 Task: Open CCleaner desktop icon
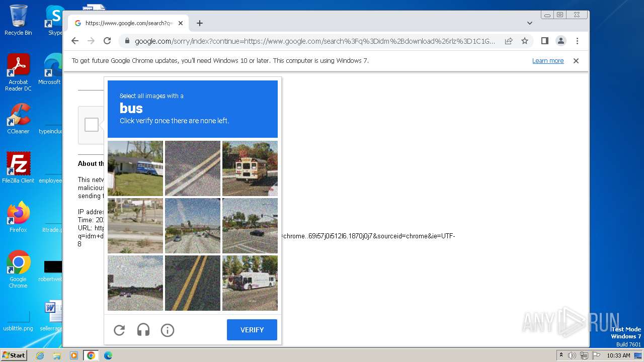pos(18,119)
